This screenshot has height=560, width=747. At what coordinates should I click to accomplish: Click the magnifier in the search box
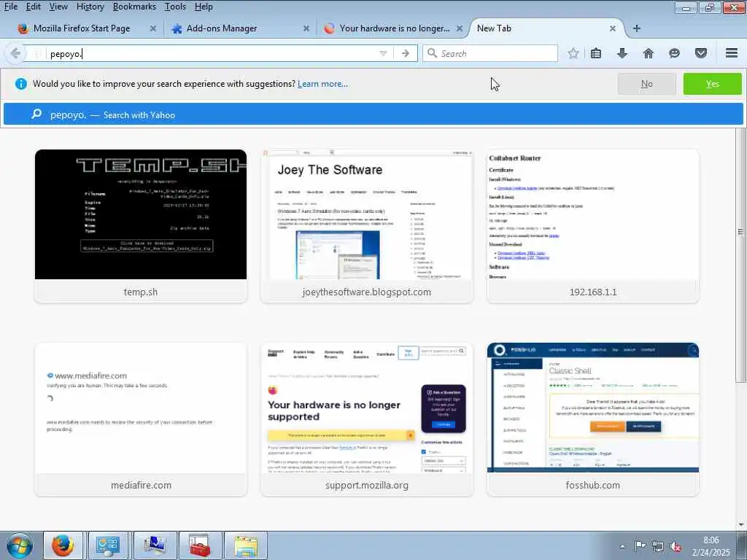click(x=432, y=53)
